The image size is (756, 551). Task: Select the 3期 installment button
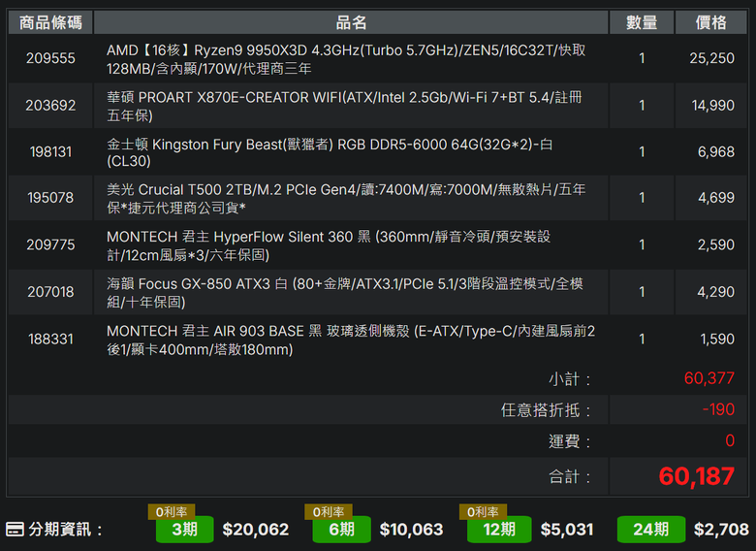point(185,530)
